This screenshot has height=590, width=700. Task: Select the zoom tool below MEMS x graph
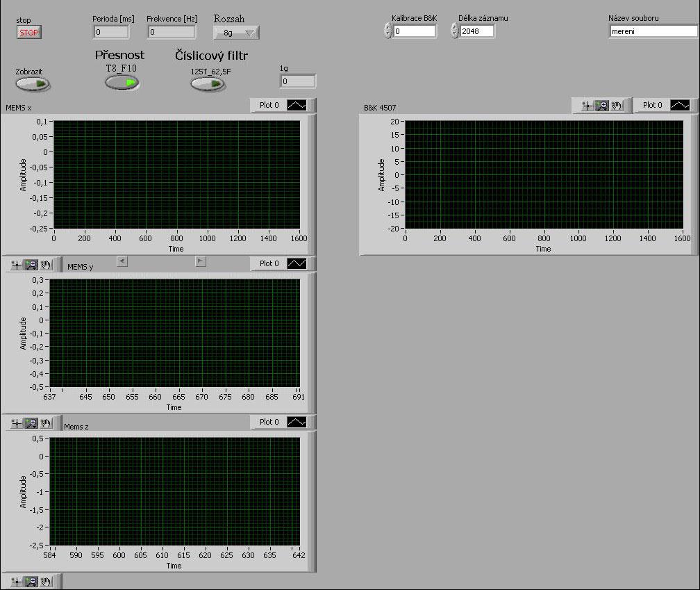[31, 265]
